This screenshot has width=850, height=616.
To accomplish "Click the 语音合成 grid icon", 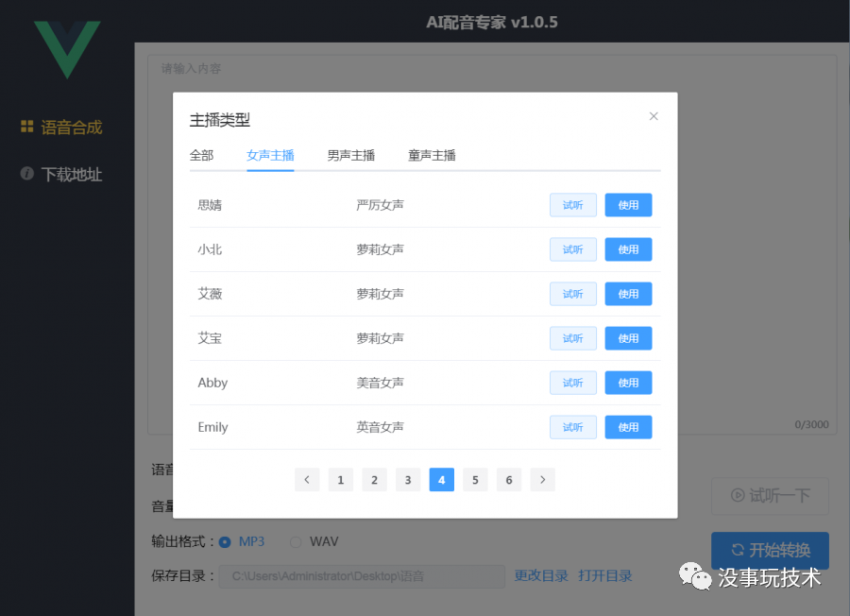I will tap(26, 127).
